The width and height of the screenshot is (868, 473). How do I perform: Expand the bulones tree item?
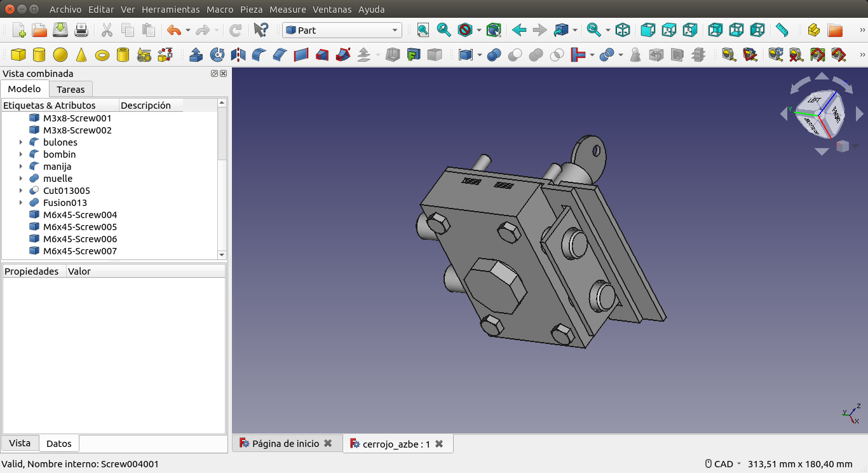point(21,142)
